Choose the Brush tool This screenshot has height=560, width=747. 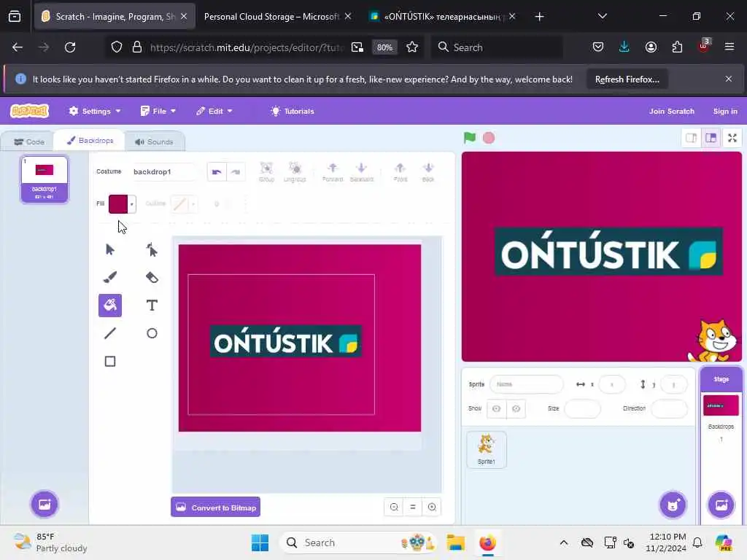110,277
